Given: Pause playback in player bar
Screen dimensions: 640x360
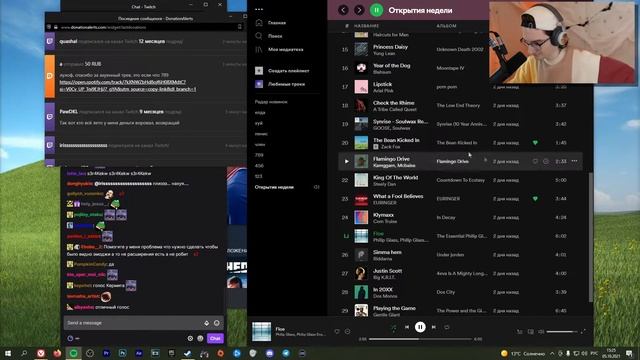Looking at the screenshot, I should [x=420, y=327].
